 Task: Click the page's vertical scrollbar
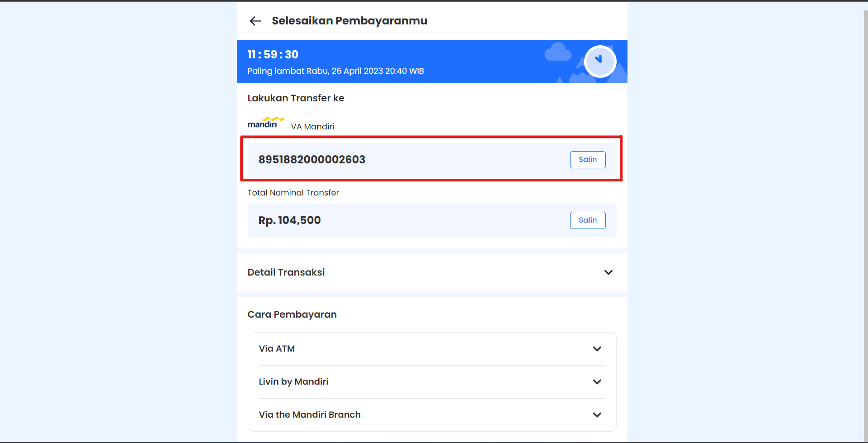(x=865, y=222)
